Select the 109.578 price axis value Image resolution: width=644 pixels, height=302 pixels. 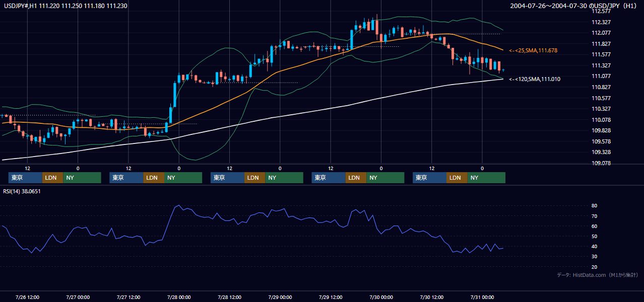[601, 141]
